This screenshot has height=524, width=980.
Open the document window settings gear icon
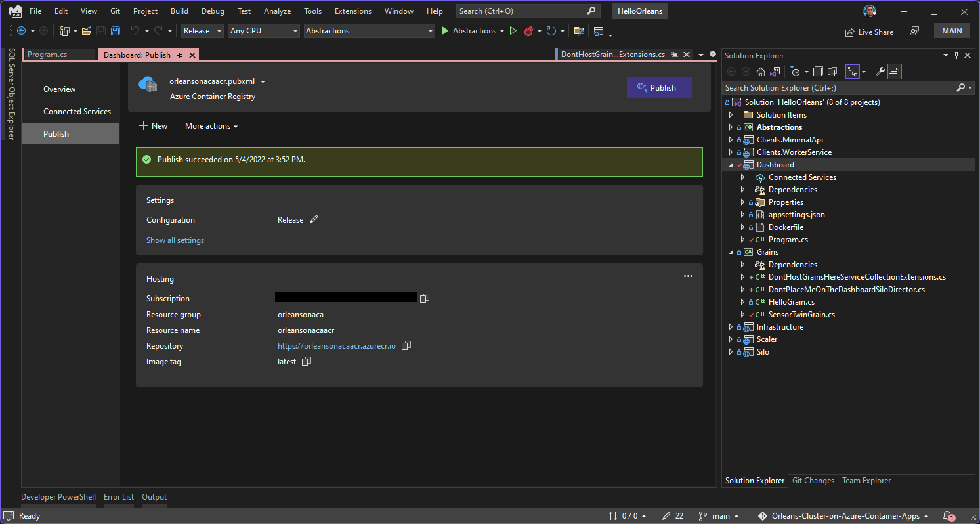[713, 55]
